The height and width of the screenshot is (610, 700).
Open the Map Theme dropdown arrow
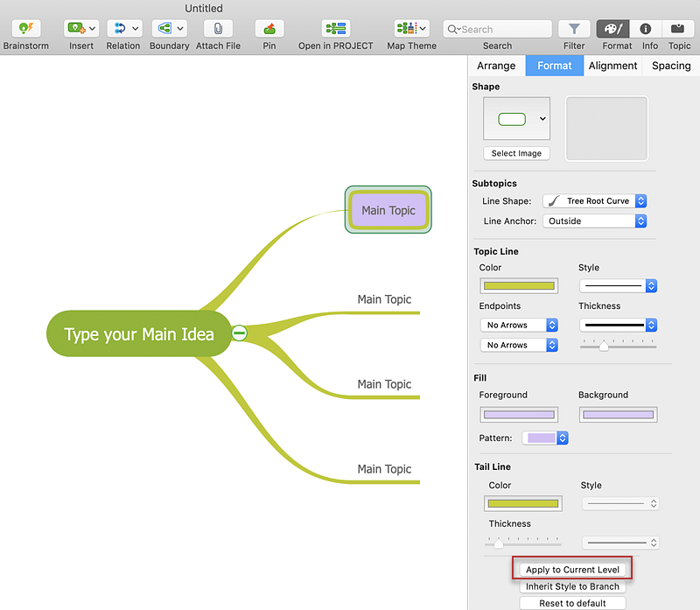[x=423, y=29]
